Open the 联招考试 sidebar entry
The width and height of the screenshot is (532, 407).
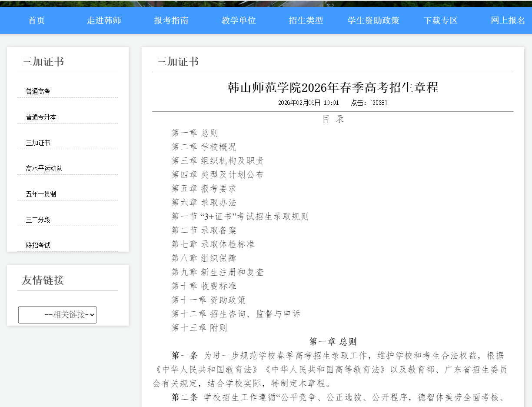pos(38,245)
